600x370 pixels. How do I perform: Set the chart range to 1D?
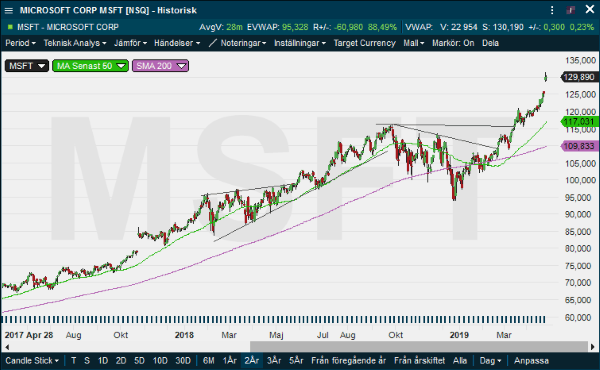[103, 360]
